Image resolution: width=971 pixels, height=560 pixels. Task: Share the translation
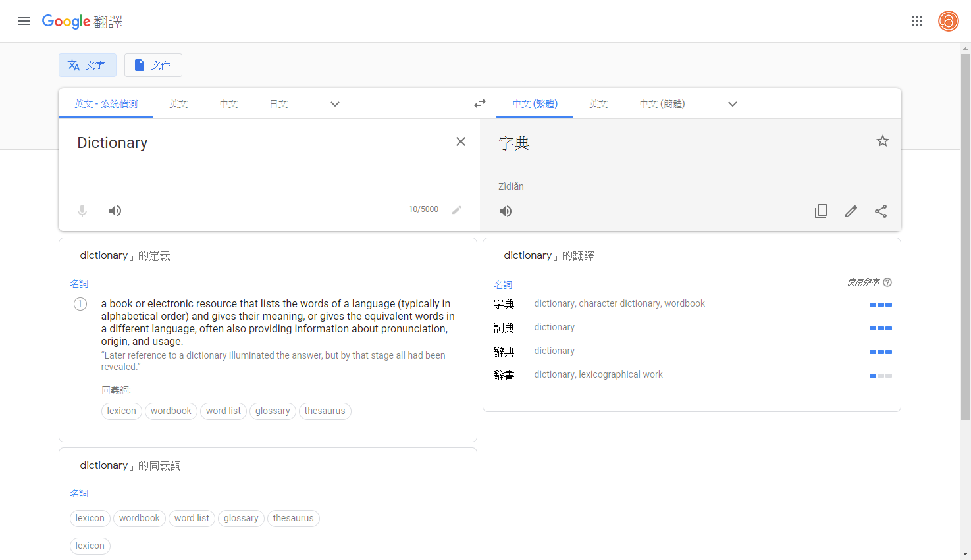(x=881, y=211)
